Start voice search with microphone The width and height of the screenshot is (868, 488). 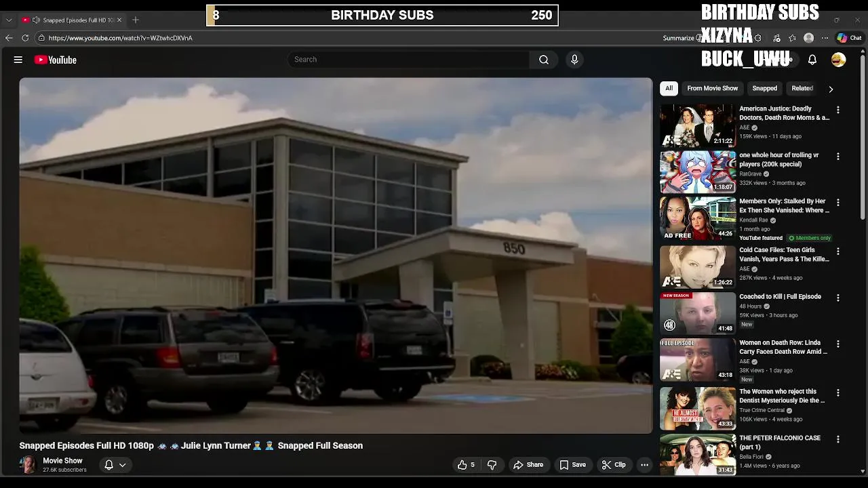(574, 60)
